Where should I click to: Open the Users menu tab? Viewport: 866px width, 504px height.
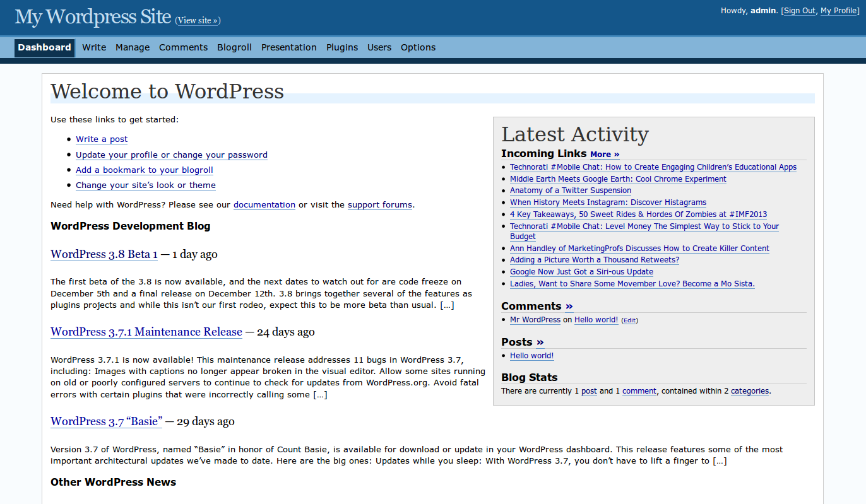pos(379,47)
